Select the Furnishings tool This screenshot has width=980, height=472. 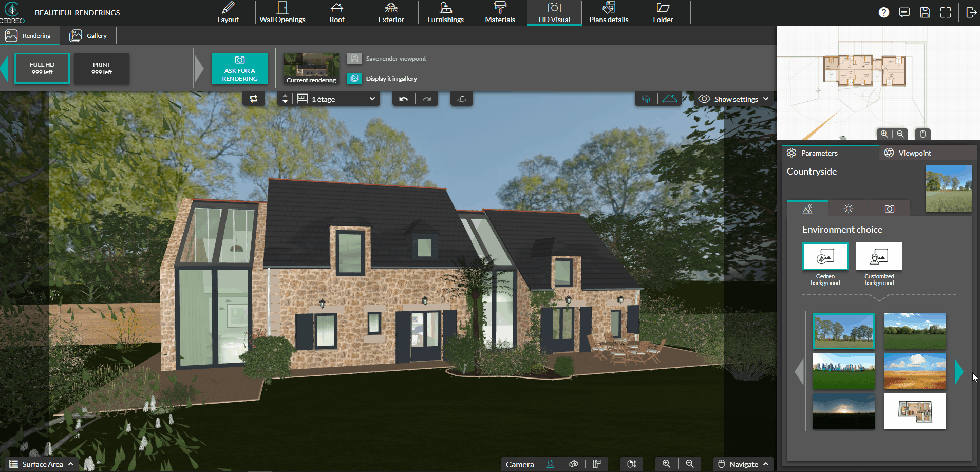445,12
